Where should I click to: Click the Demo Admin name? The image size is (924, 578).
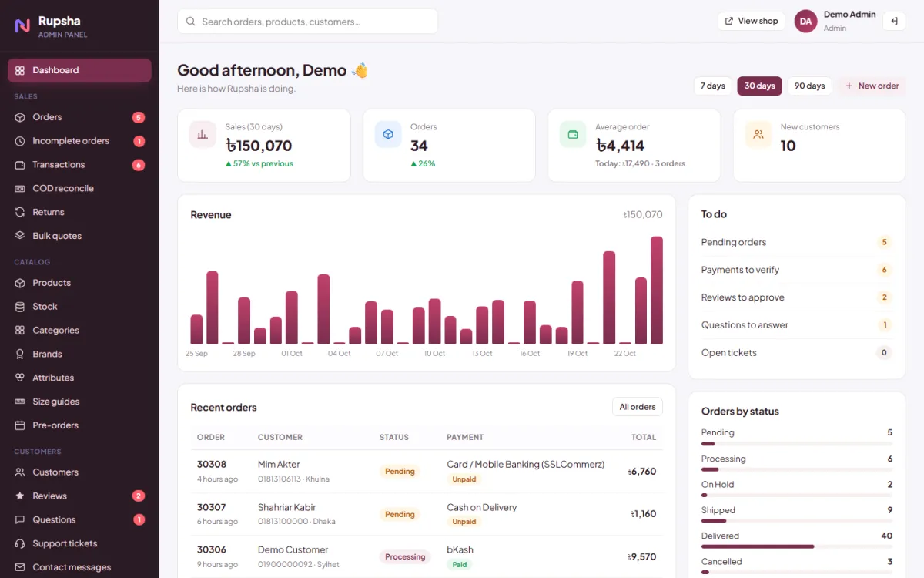point(850,15)
